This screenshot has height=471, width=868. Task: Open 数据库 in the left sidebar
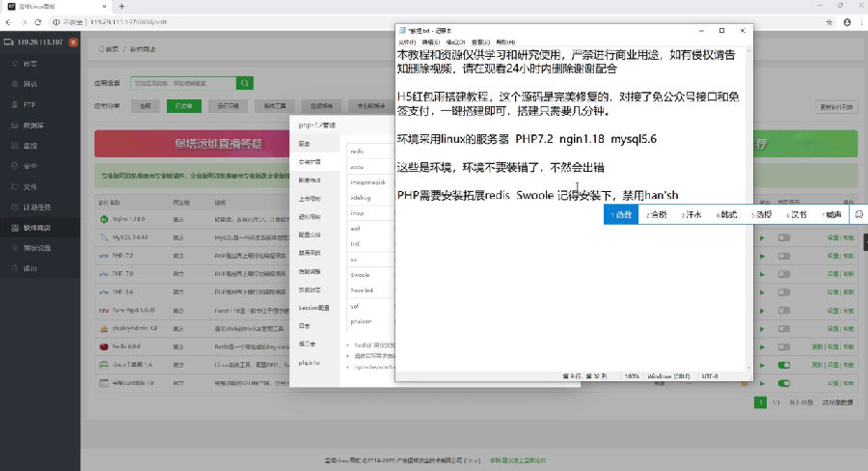coord(33,125)
